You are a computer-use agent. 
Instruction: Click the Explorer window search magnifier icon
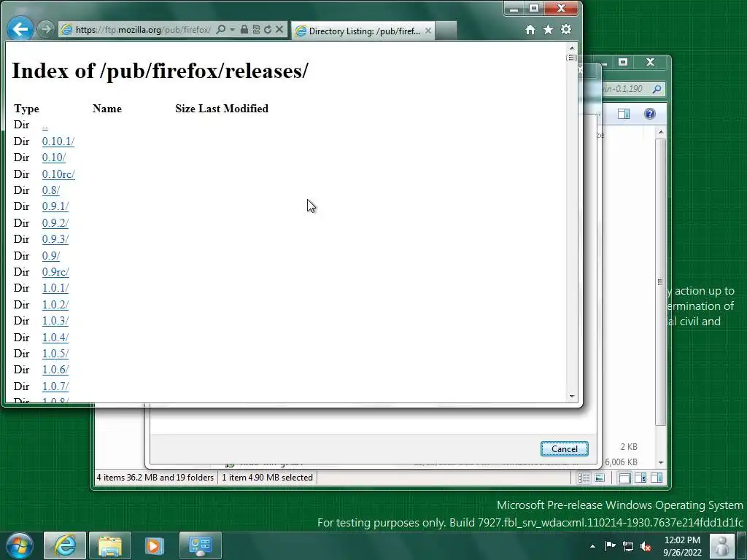coord(657,89)
